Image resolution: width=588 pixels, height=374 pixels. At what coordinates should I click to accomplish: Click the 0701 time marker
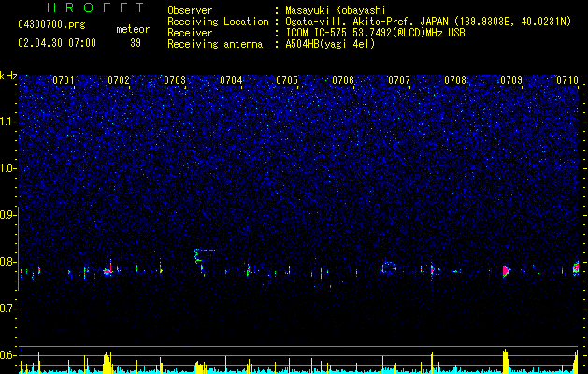point(63,80)
